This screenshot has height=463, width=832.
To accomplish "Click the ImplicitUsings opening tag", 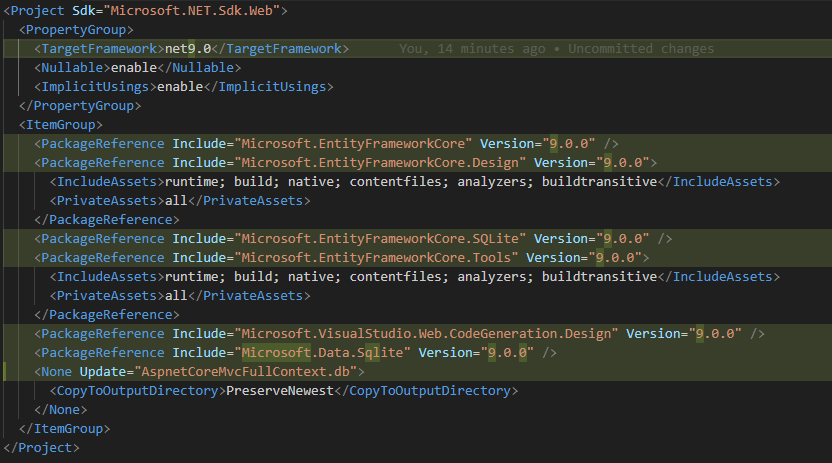I will [x=96, y=87].
